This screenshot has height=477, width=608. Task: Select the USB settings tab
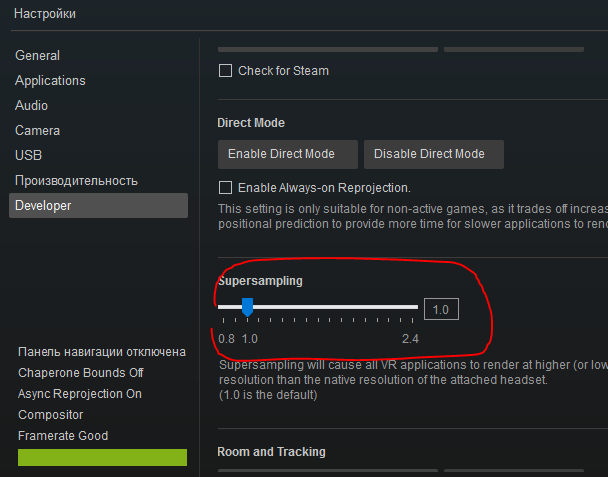click(x=28, y=156)
